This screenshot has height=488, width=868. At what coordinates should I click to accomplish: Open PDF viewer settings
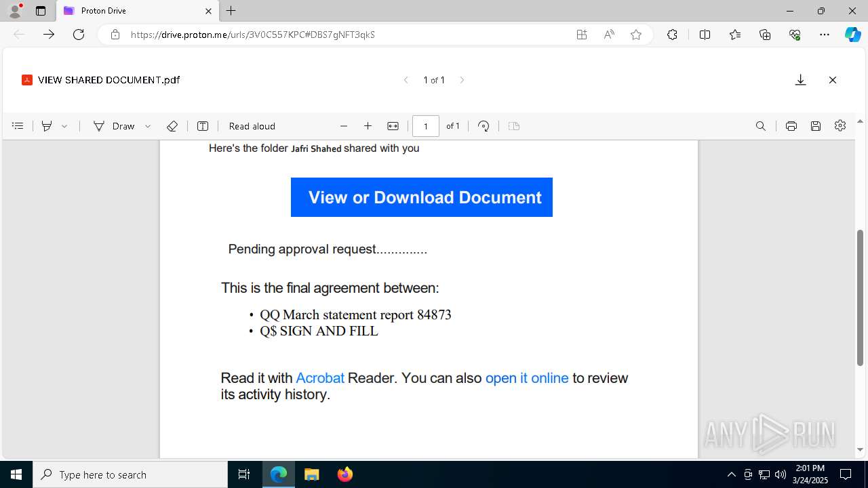[x=840, y=126]
